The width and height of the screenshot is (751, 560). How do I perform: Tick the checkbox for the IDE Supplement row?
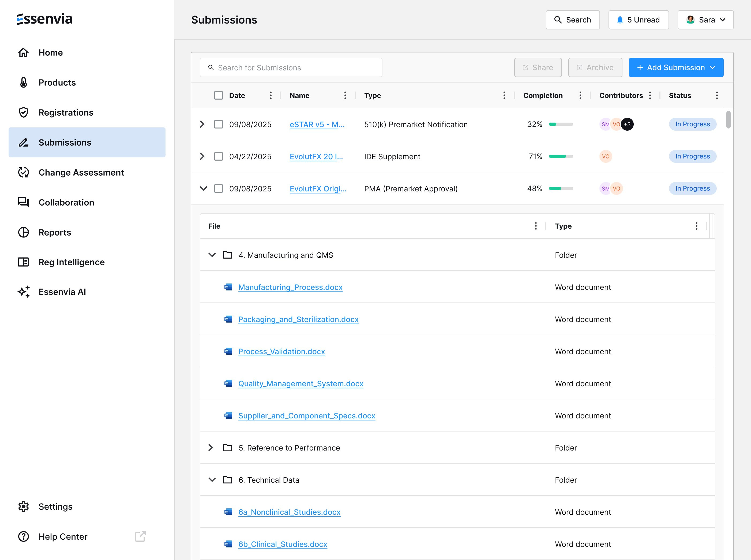tap(219, 157)
